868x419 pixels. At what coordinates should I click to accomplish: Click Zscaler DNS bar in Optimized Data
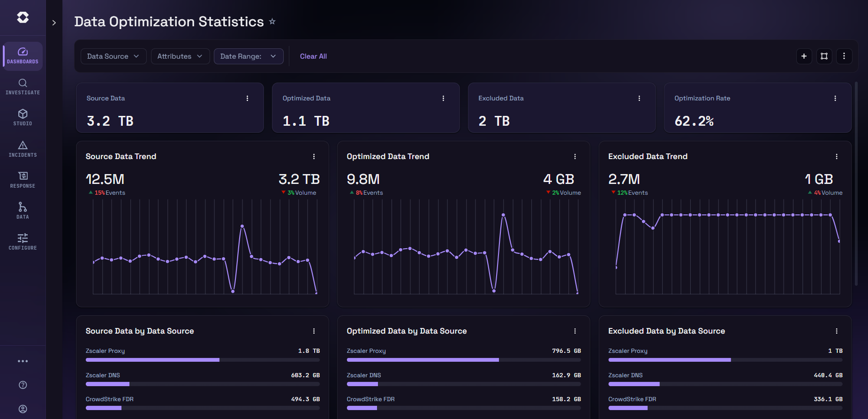(464, 384)
